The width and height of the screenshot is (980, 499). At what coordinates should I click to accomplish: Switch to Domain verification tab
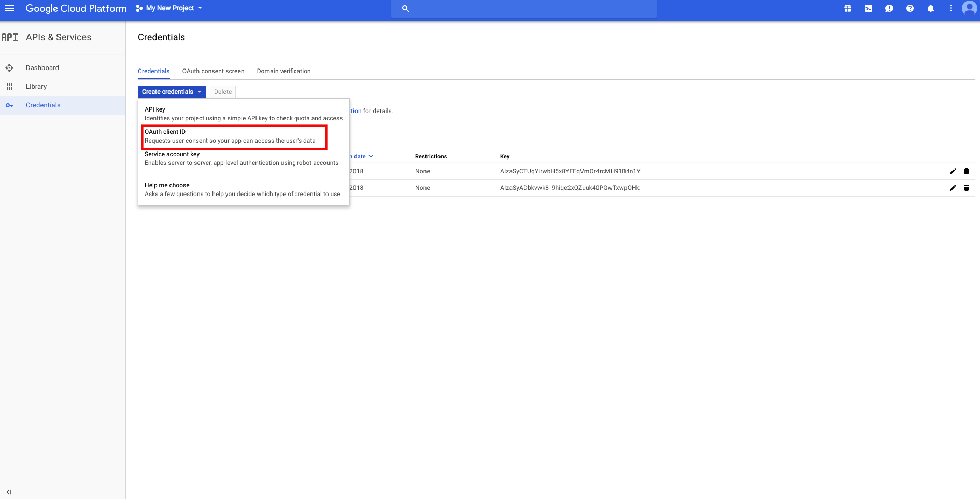tap(283, 71)
